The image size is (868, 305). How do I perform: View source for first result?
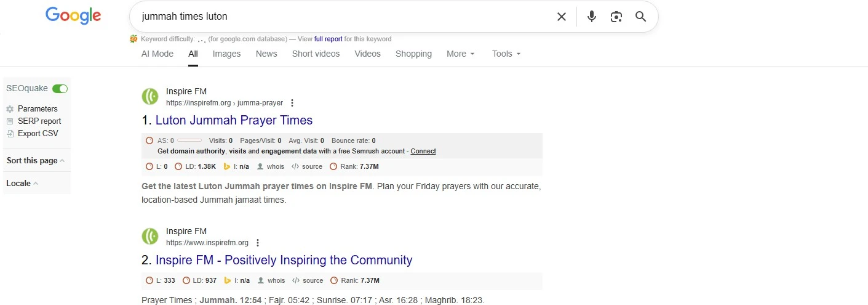pyautogui.click(x=307, y=166)
